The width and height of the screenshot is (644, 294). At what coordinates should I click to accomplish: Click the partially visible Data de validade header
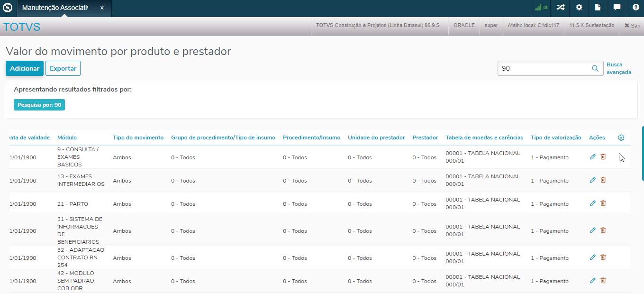pos(29,138)
